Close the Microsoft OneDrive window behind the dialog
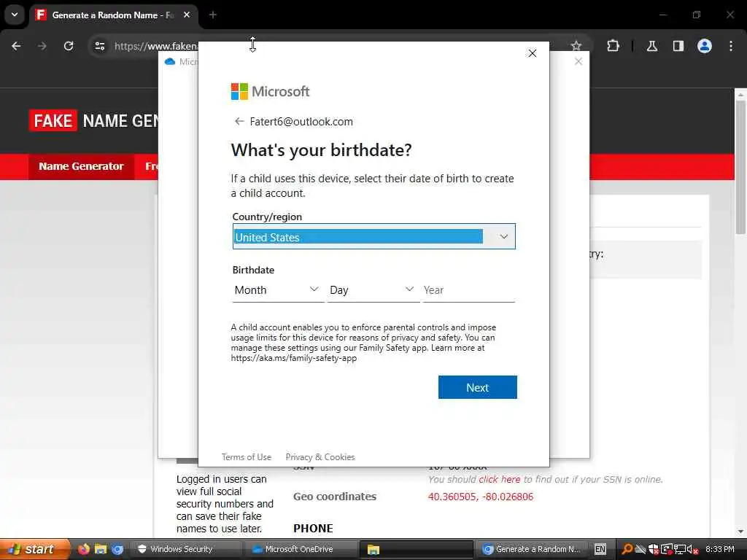 (x=578, y=61)
